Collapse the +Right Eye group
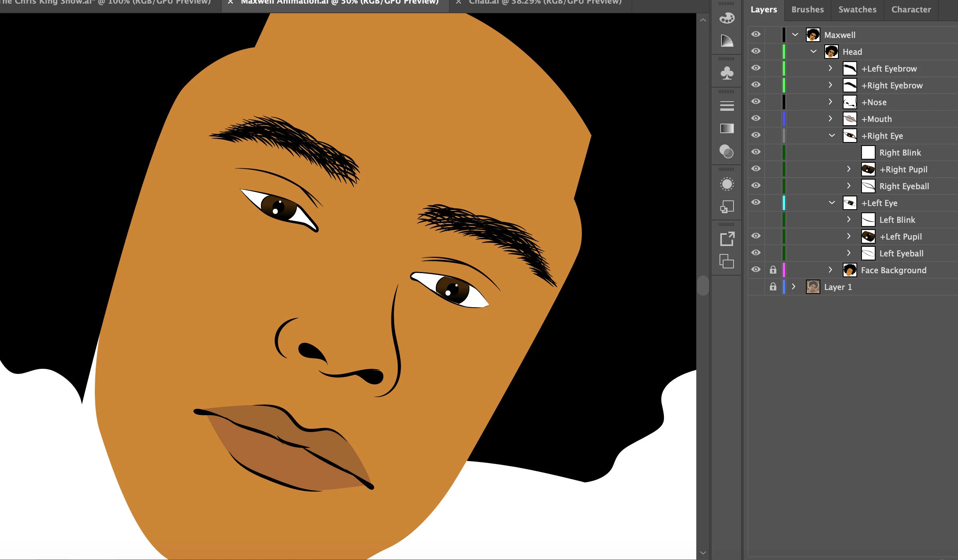This screenshot has height=560, width=958. pos(832,136)
